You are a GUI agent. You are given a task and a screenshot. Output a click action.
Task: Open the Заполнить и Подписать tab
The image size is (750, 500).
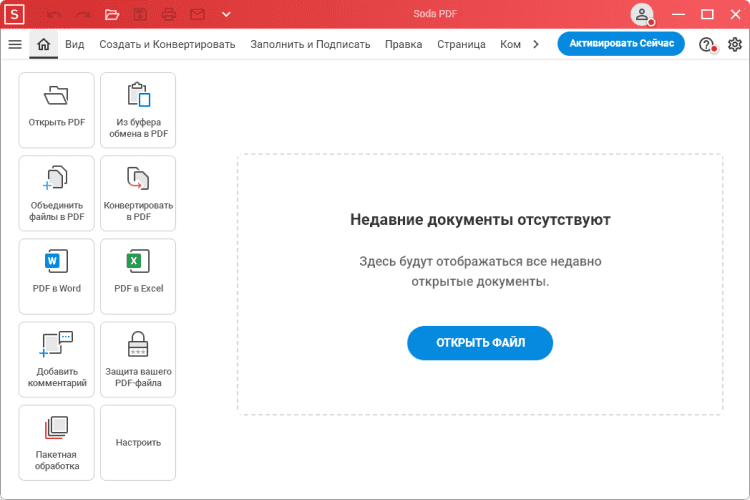[x=310, y=44]
